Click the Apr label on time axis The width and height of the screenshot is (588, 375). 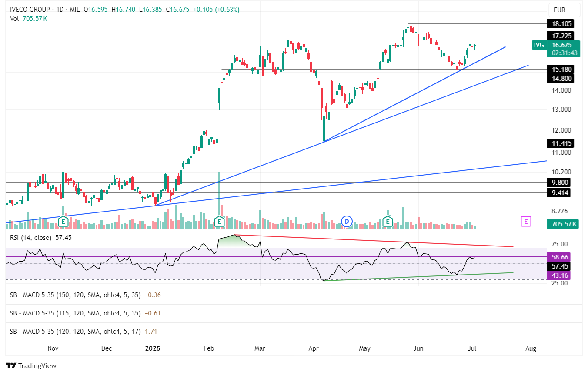click(x=314, y=348)
